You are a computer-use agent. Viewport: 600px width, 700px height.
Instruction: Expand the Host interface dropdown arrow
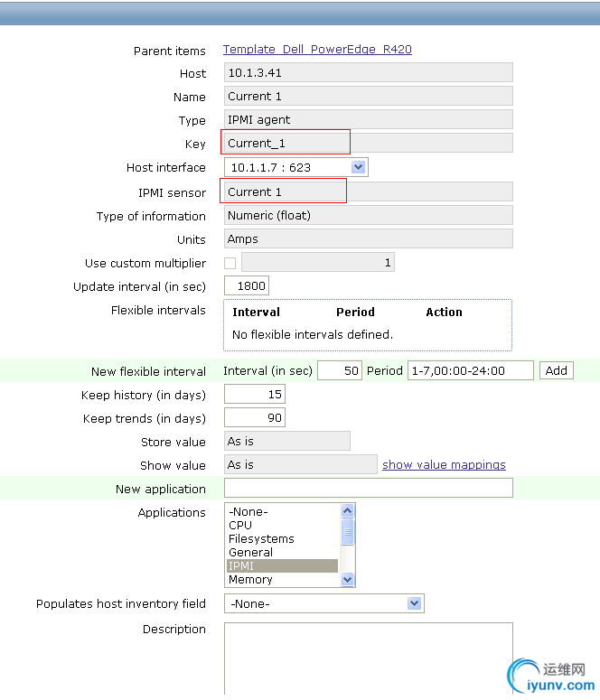(358, 167)
